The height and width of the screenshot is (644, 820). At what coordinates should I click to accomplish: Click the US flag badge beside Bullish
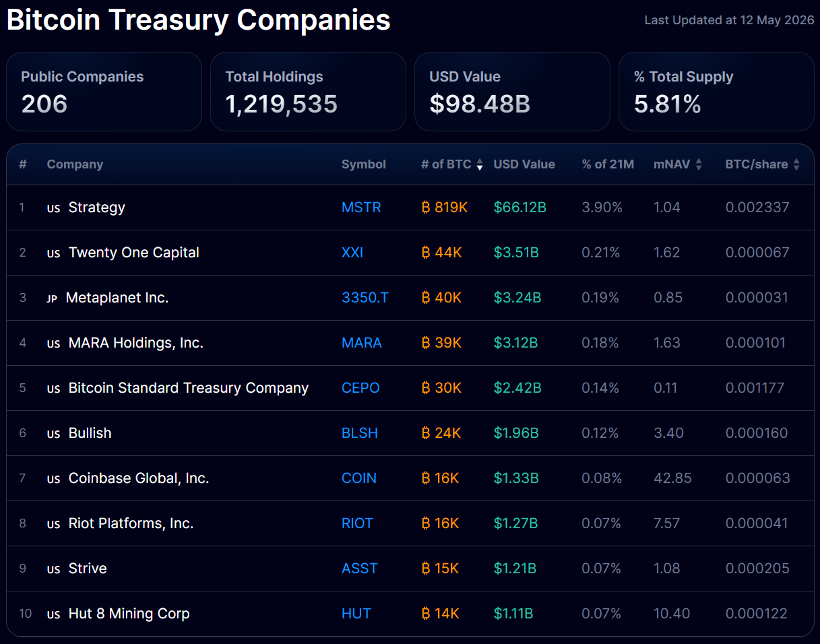coord(54,434)
